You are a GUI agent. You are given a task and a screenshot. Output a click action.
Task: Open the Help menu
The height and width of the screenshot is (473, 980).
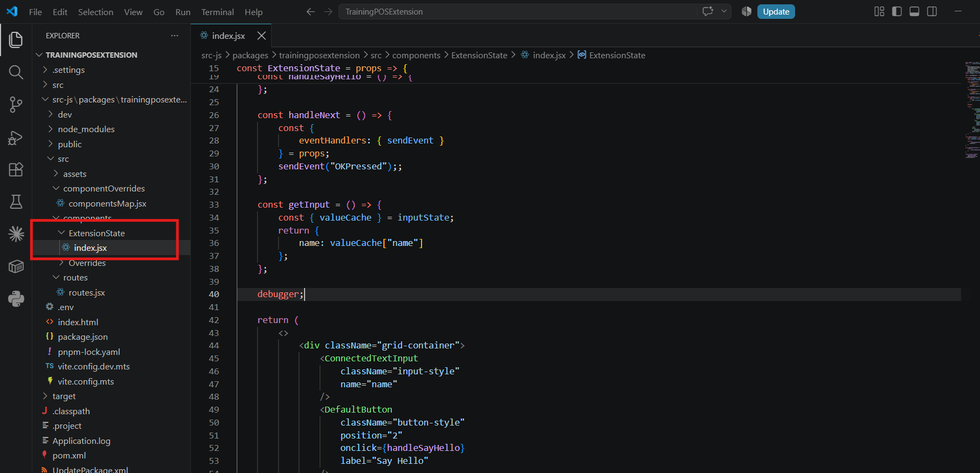253,12
